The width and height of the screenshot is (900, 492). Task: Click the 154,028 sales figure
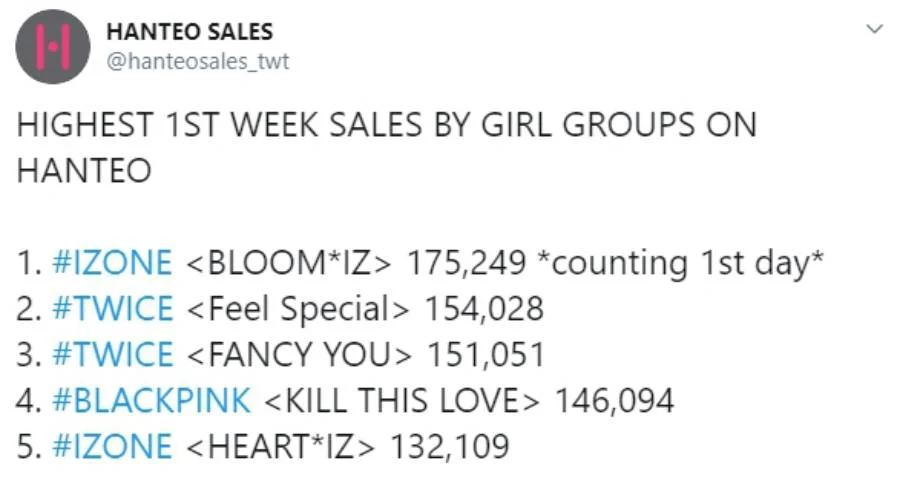tap(484, 309)
